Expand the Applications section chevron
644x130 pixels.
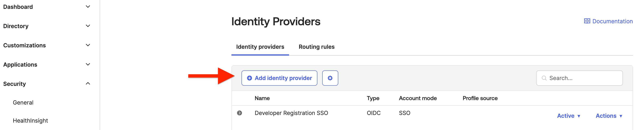pyautogui.click(x=88, y=64)
